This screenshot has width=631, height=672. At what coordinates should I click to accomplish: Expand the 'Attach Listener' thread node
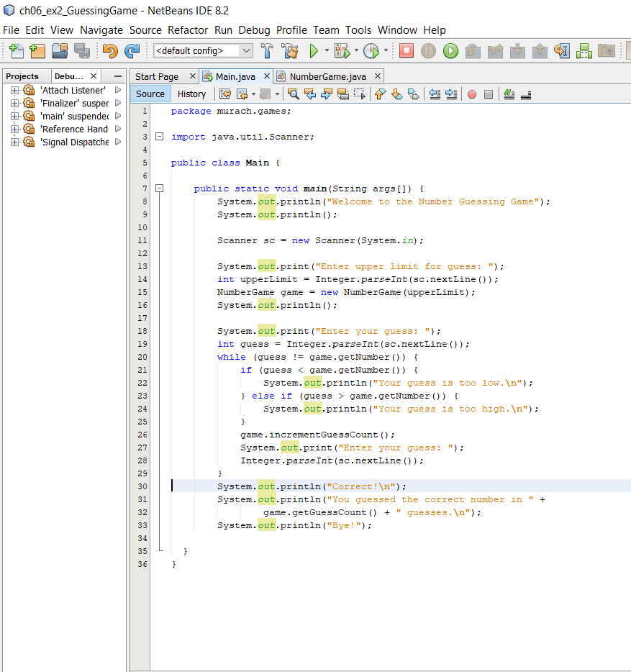[x=13, y=90]
